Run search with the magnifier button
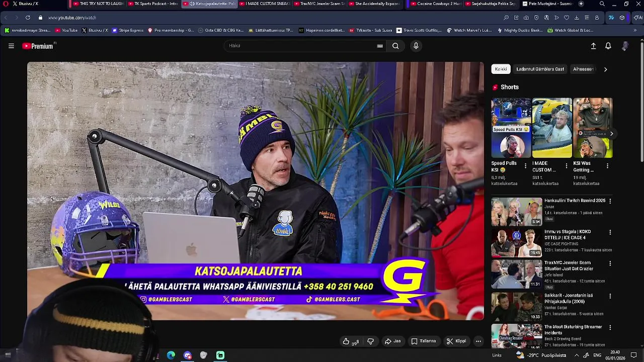644x362 pixels. click(395, 46)
